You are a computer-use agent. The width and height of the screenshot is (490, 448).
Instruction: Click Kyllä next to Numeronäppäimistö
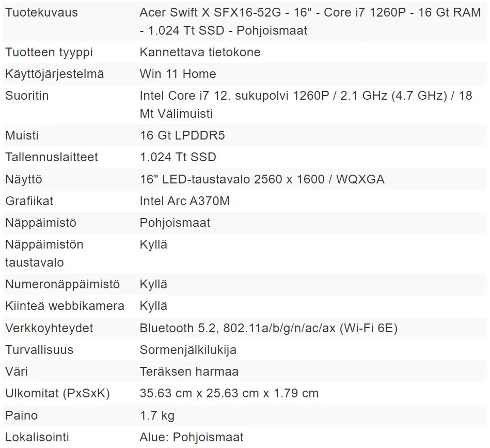pyautogui.click(x=153, y=285)
